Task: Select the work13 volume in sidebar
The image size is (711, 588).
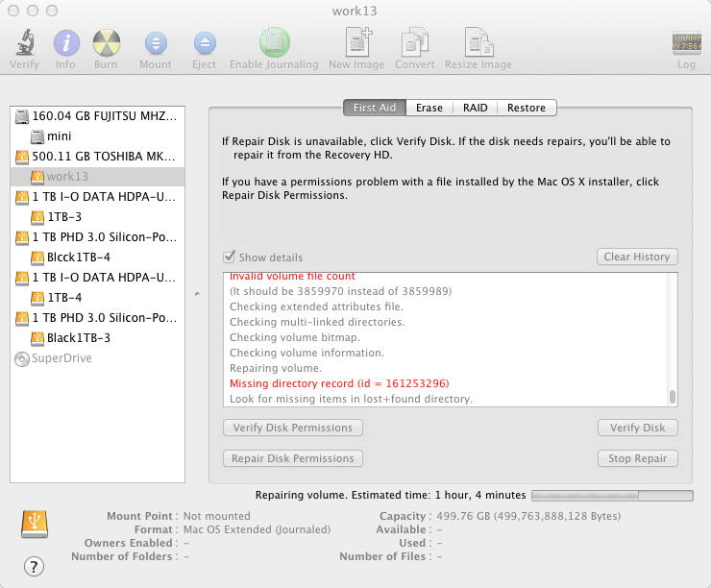Action: 97,177
